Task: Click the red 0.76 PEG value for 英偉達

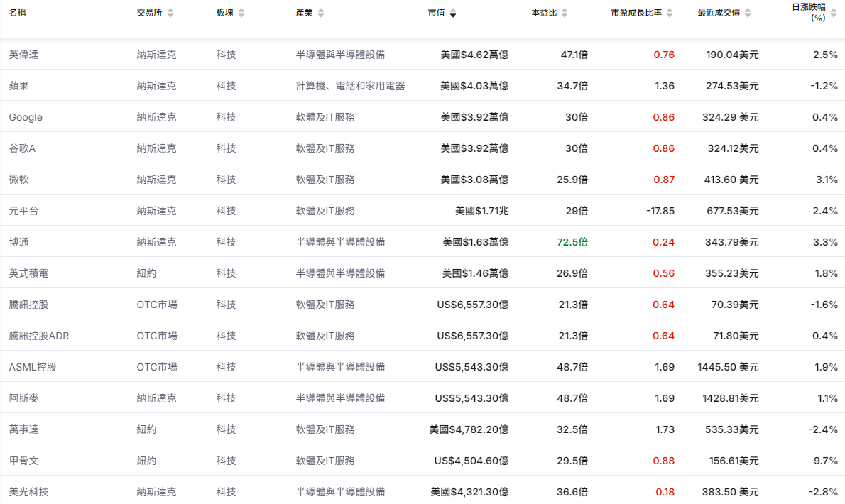Action: (x=664, y=54)
